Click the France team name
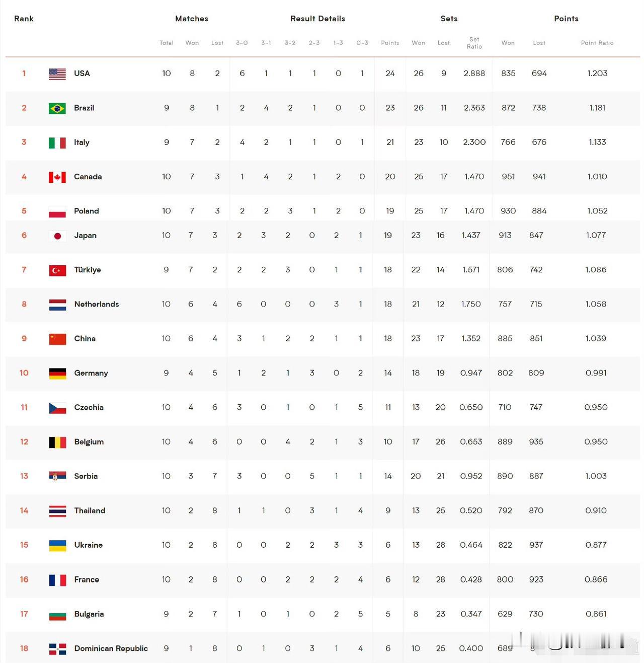Screen dimensions: 644x663 87,579
